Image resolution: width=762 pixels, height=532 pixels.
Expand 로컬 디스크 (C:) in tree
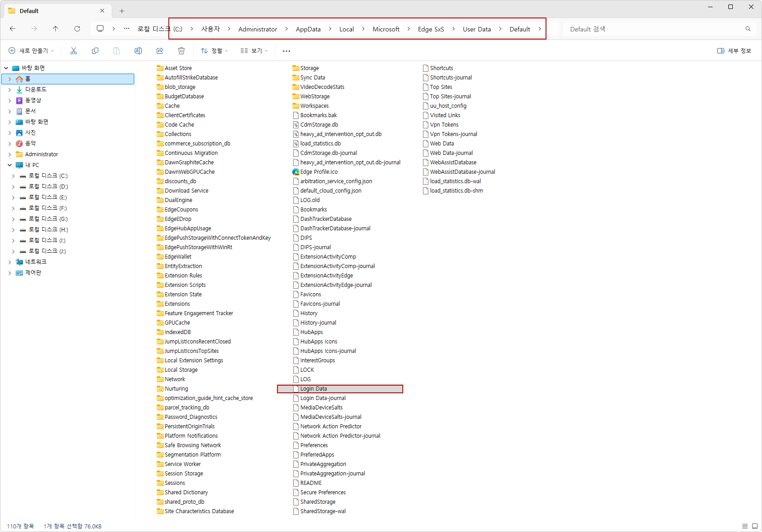coord(13,176)
